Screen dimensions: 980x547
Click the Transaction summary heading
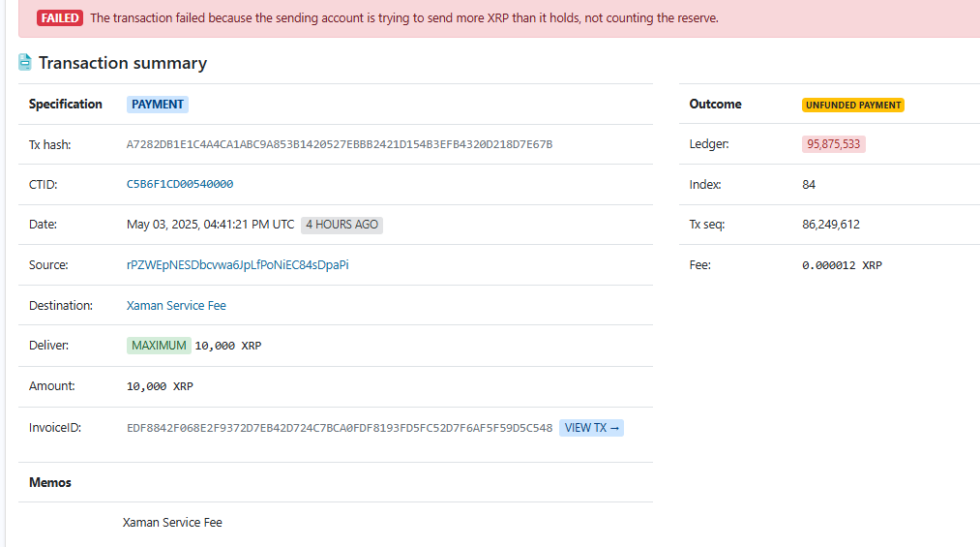(123, 63)
